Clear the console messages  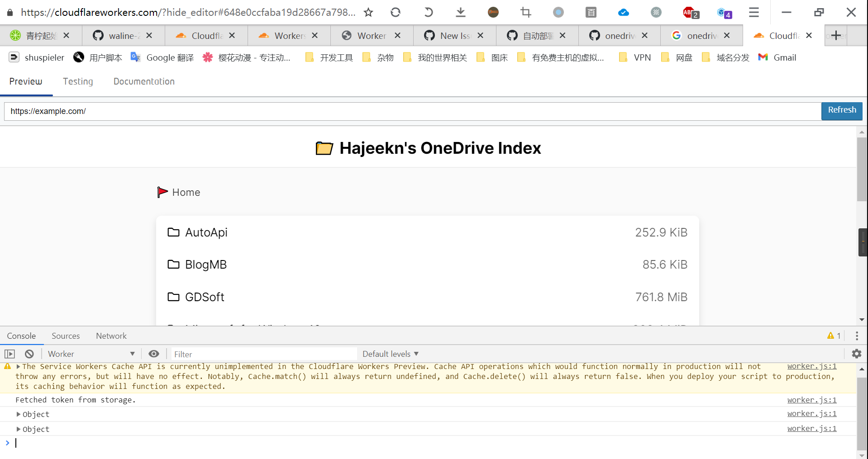coord(29,354)
